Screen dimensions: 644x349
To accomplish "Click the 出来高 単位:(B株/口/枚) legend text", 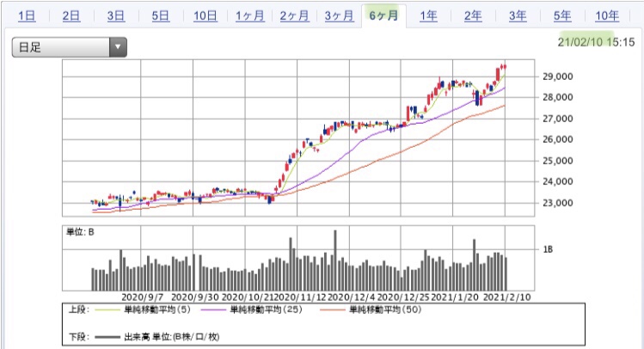I will (x=172, y=337).
